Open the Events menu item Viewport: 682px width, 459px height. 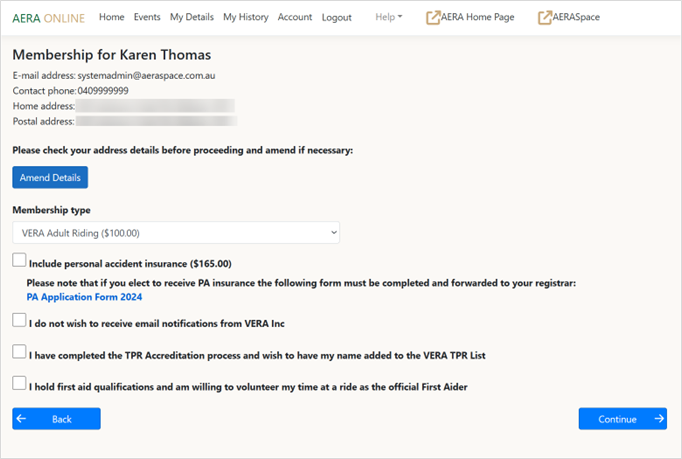(x=147, y=17)
